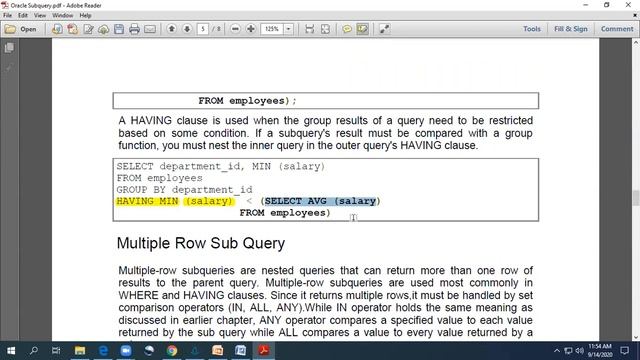Open the View menu
The image size is (640, 360).
click(40, 16)
